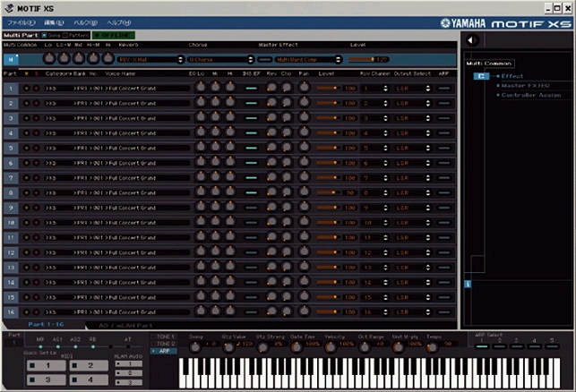Click MIDI Quick Setup button 4
576x392 pixels.
(89, 379)
